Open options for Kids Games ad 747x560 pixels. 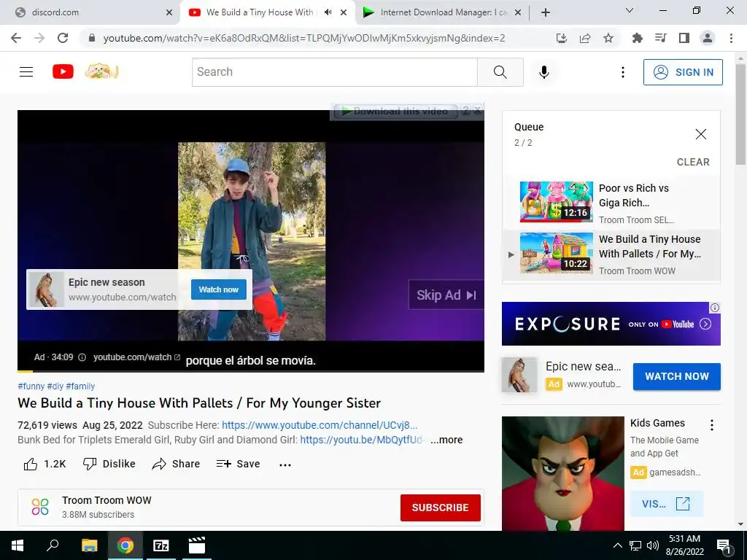(x=712, y=425)
